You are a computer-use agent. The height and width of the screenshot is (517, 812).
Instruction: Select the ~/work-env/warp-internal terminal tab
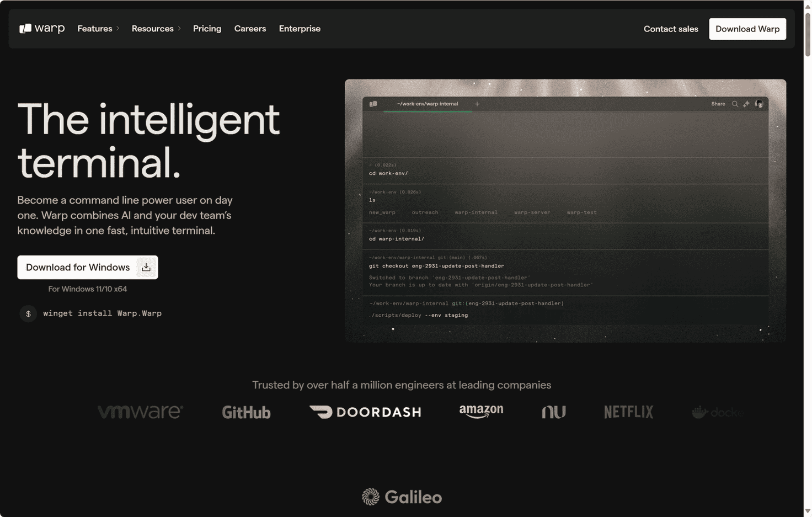[428, 104]
